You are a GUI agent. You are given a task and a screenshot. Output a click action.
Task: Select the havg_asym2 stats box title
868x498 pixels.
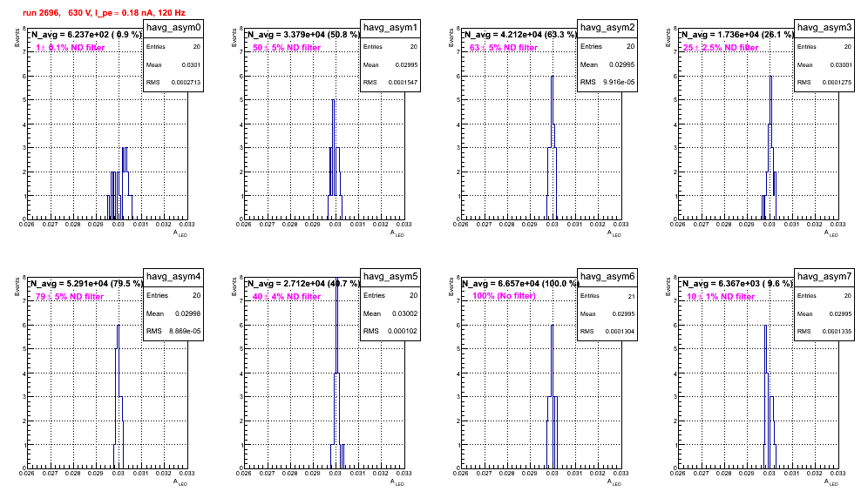click(607, 27)
